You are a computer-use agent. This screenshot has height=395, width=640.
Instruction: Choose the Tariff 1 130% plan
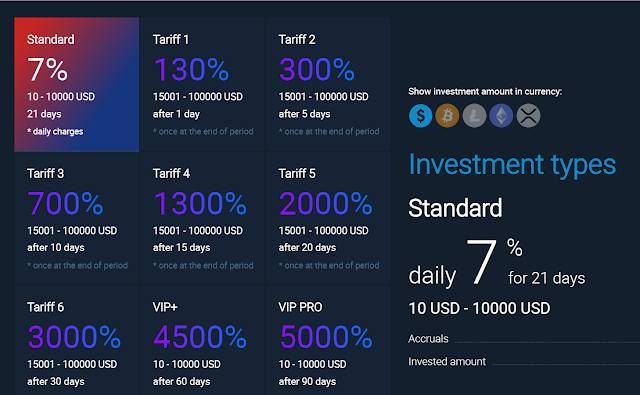coord(202,84)
